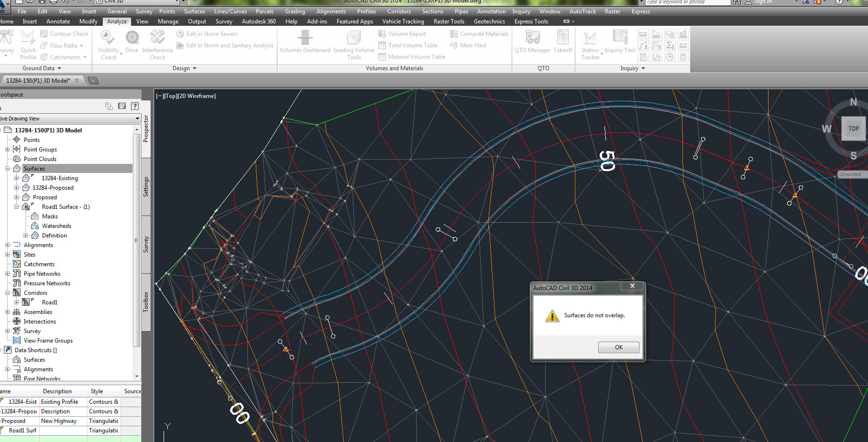The width and height of the screenshot is (868, 442).
Task: Insert Total Volume Table
Action: pos(408,45)
